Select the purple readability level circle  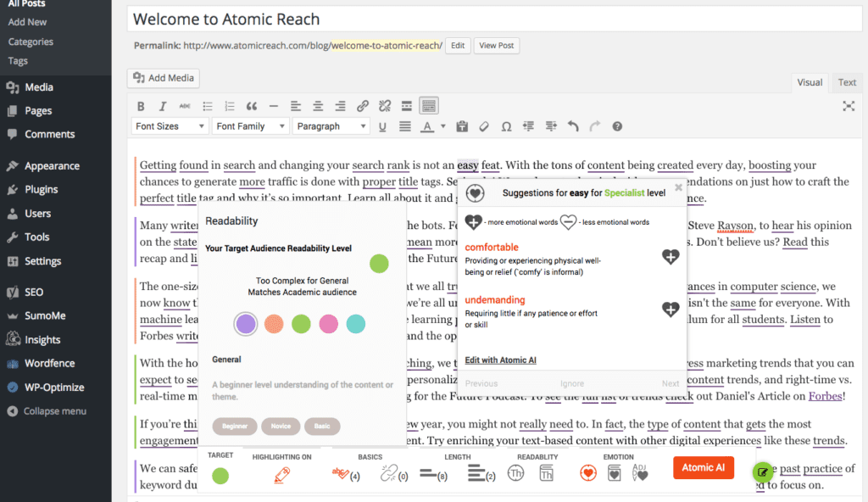pyautogui.click(x=246, y=323)
